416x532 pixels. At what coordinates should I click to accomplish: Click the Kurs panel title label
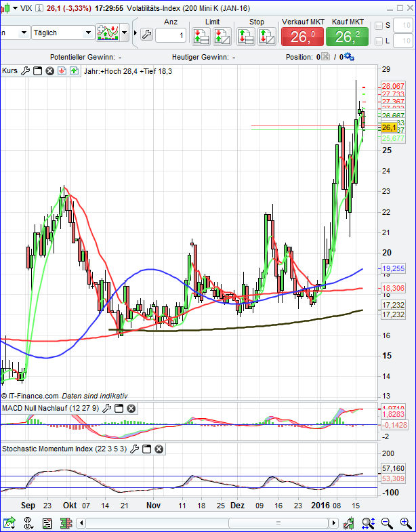coord(10,71)
